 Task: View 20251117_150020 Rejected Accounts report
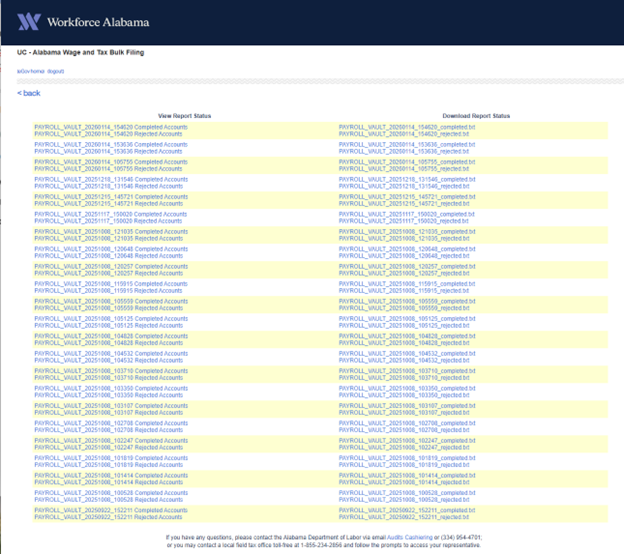click(x=108, y=221)
